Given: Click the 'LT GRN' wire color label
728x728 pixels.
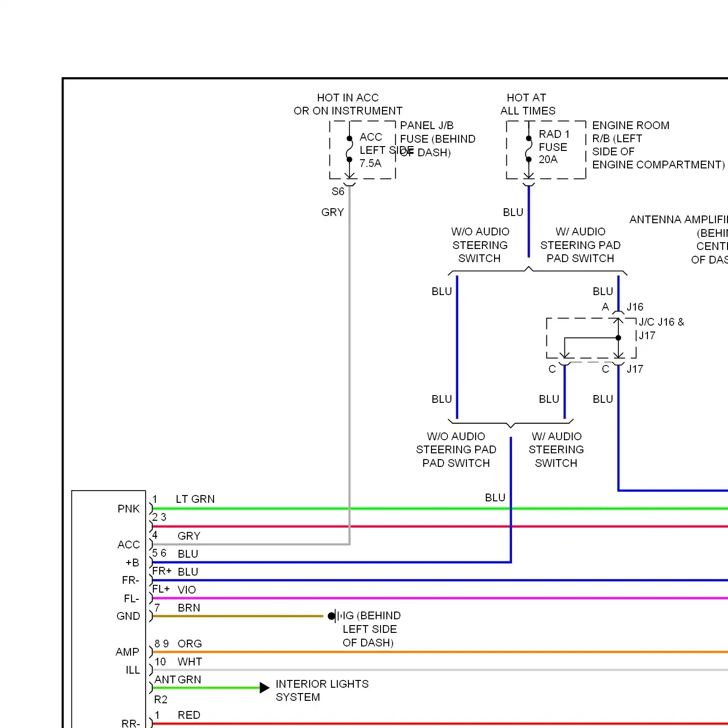Looking at the screenshot, I should pos(195,499).
